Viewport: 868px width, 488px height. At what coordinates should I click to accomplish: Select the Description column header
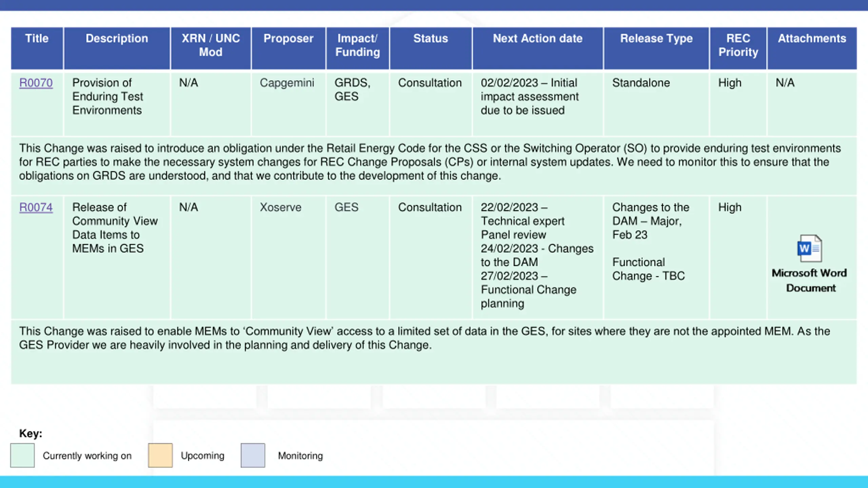click(117, 48)
